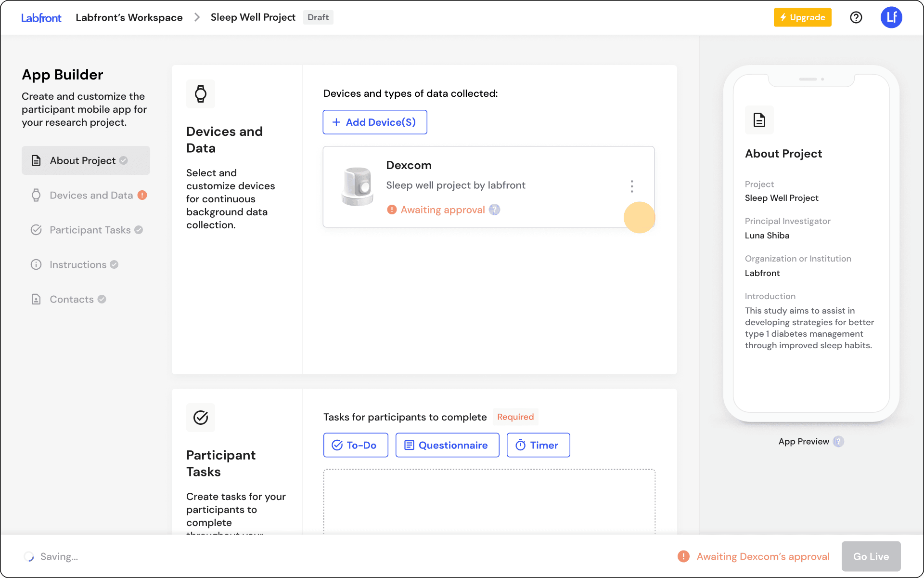
Task: Click Add Device(S) button
Action: (x=375, y=122)
